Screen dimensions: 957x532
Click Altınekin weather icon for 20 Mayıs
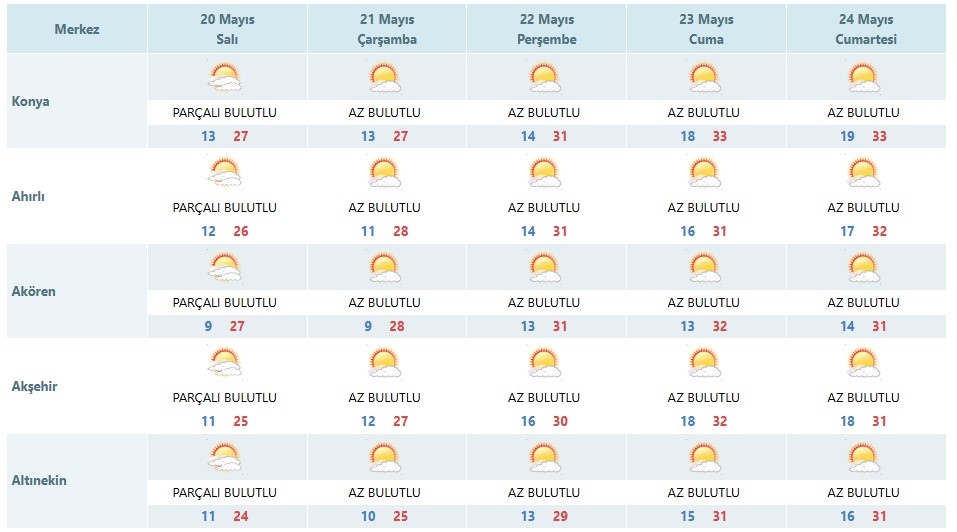pyautogui.click(x=225, y=457)
